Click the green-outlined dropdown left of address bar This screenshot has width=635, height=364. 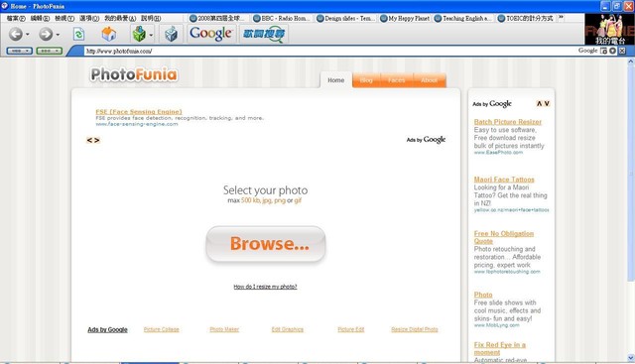pyautogui.click(x=50, y=51)
